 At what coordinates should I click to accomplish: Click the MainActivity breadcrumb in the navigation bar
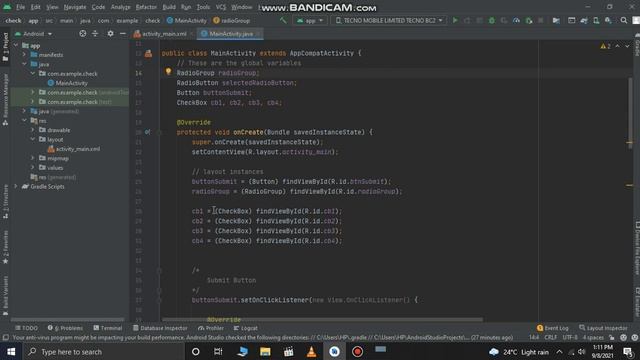pos(187,20)
